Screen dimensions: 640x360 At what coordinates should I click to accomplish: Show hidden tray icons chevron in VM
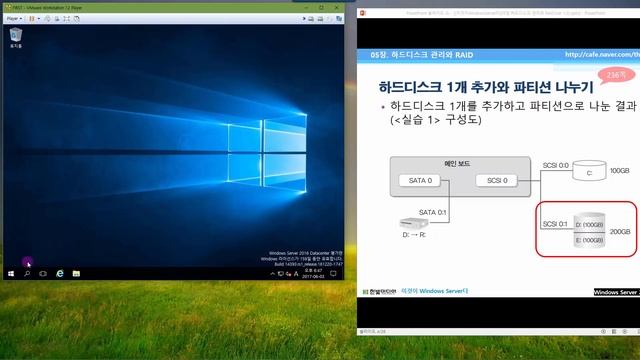(272, 274)
